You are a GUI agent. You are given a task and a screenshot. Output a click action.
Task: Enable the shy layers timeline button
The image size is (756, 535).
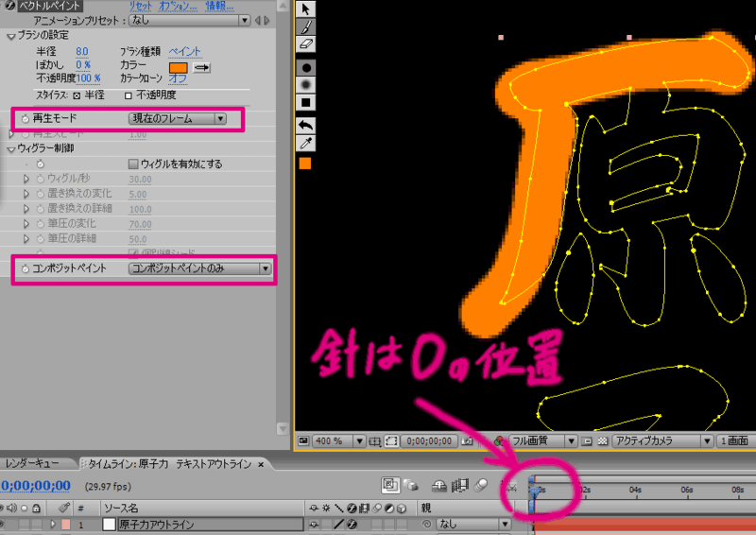point(438,485)
